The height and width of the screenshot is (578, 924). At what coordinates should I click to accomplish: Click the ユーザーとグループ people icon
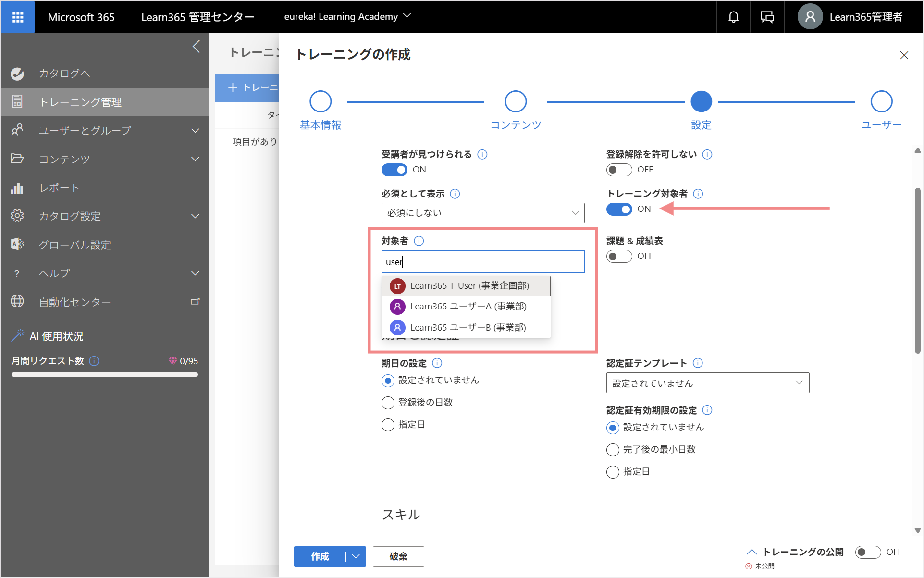[x=17, y=130]
